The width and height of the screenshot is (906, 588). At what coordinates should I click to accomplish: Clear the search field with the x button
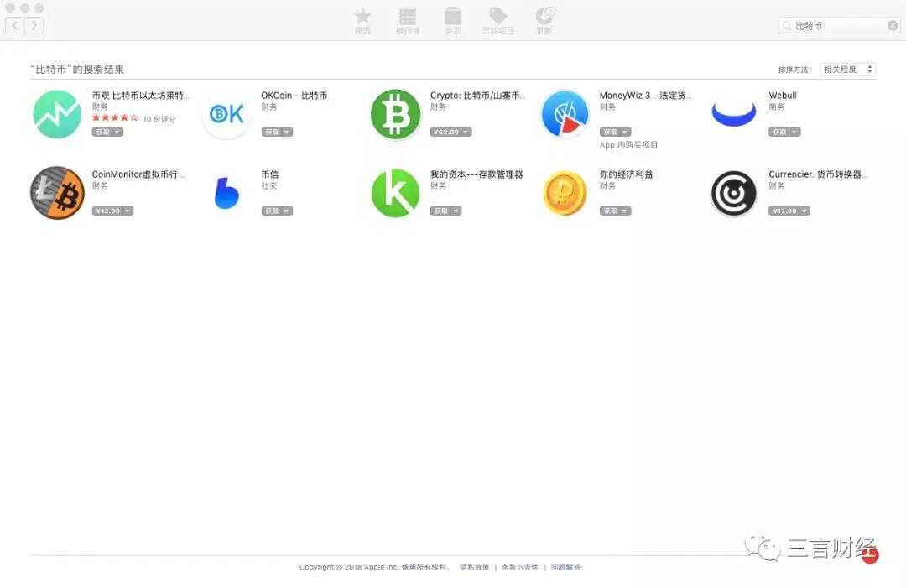click(893, 25)
